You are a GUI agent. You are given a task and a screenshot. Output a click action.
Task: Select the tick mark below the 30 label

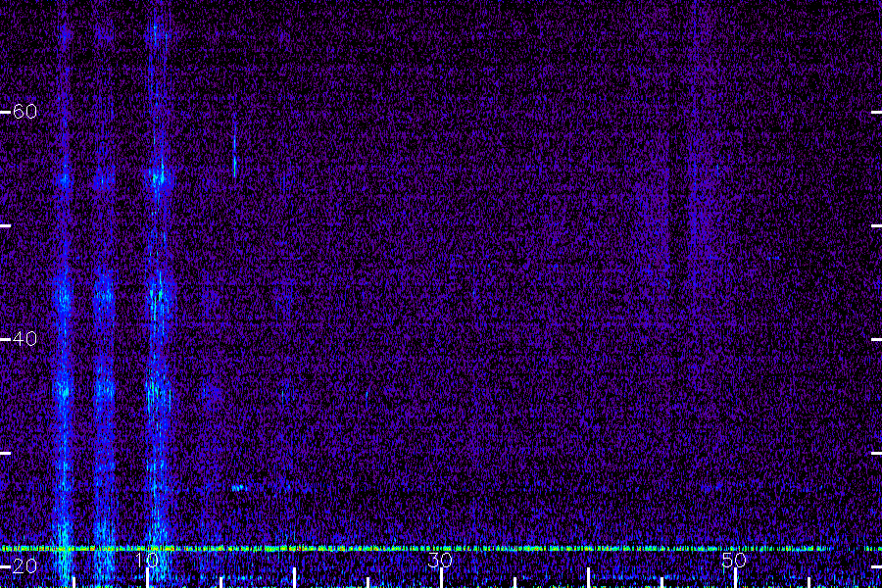point(442,578)
